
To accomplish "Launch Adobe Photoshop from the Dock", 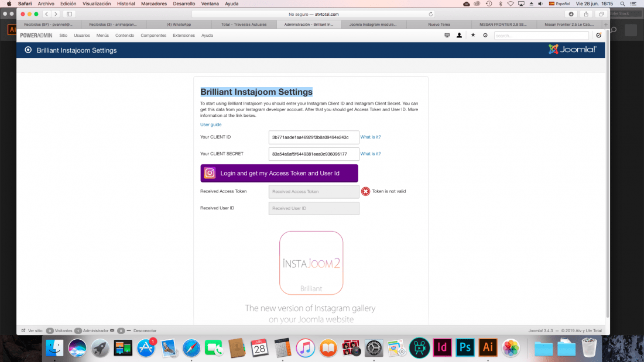I will tap(465, 347).
